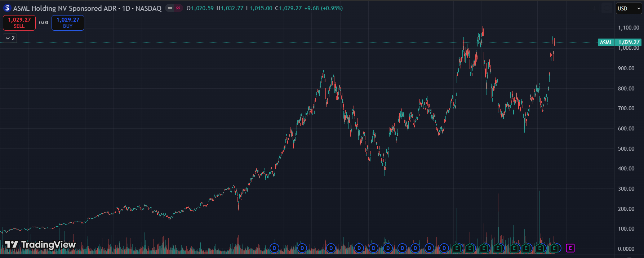Click the leftmost dividend D marker

pos(275,248)
